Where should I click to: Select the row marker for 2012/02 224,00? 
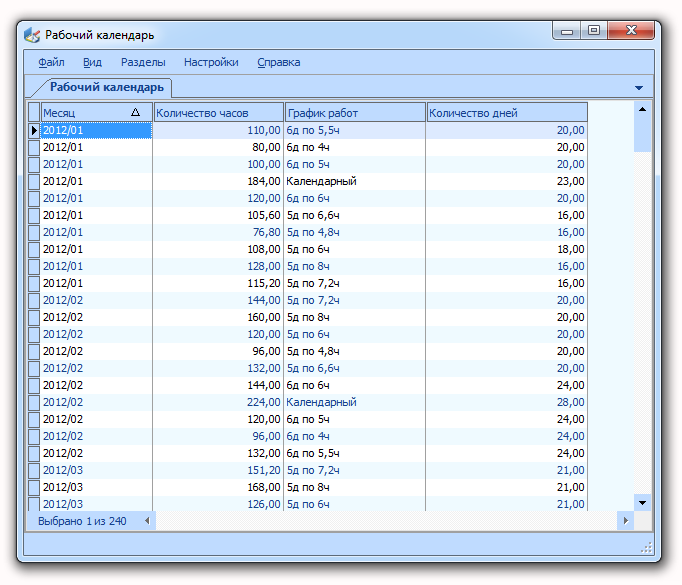pos(34,402)
